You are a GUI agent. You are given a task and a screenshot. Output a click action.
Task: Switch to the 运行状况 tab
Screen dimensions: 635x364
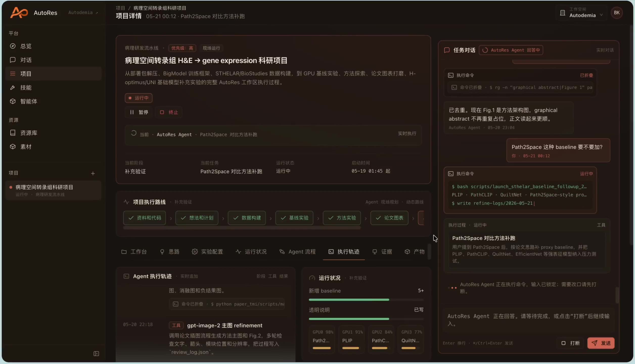click(x=251, y=252)
